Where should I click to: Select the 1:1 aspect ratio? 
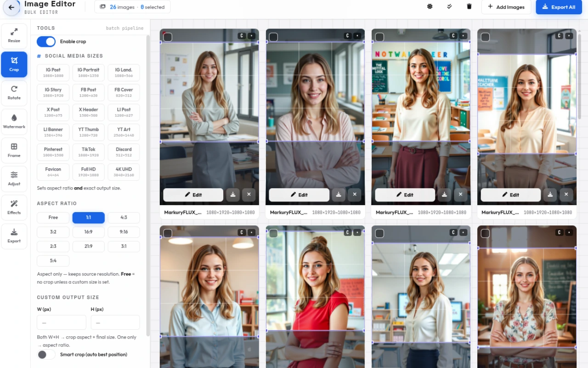click(x=88, y=218)
